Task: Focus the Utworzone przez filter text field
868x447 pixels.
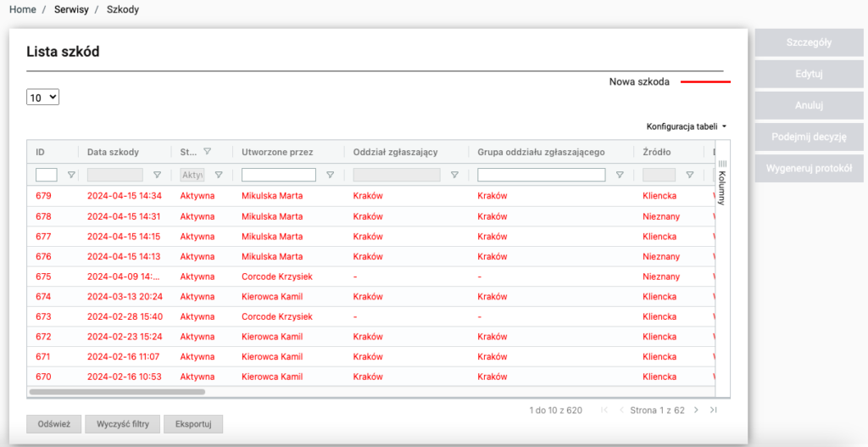Action: pyautogui.click(x=279, y=175)
